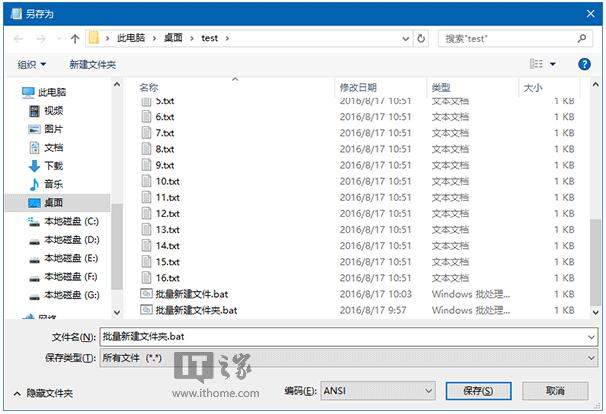Click the change view layout icon
Screen dimensions: 606x414
(536, 64)
